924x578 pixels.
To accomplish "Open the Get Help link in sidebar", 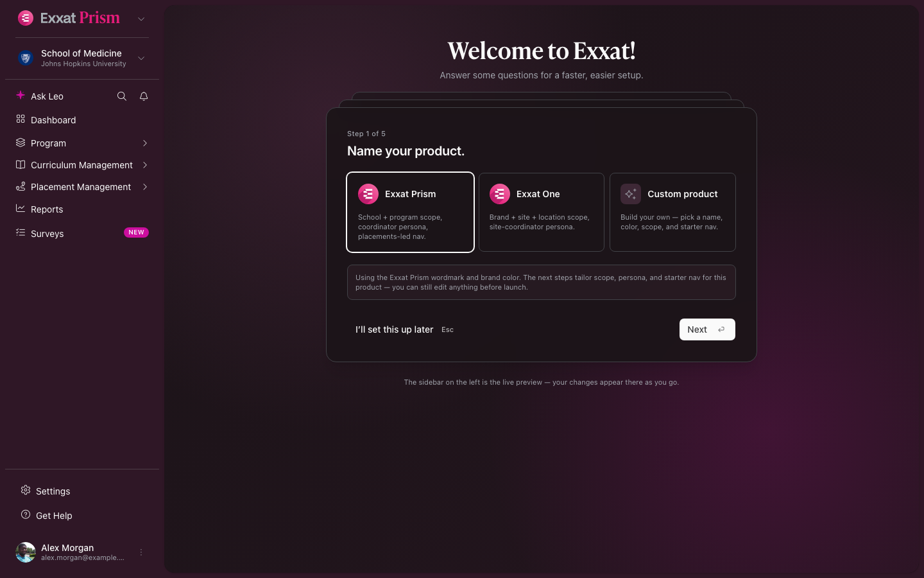I will (x=54, y=516).
